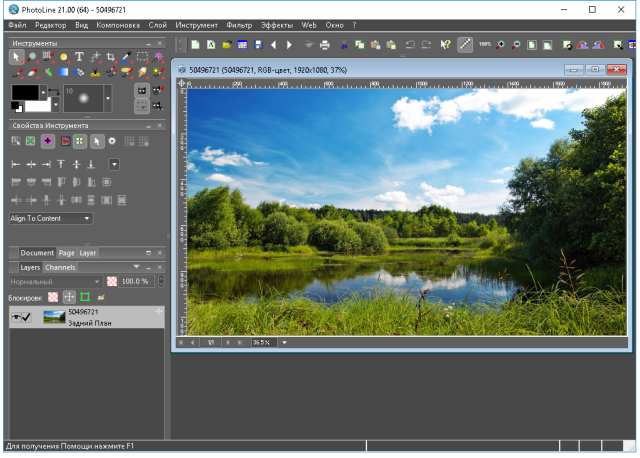Hide the 50496721 layer via eye icon
The width and height of the screenshot is (640, 458).
(x=16, y=317)
